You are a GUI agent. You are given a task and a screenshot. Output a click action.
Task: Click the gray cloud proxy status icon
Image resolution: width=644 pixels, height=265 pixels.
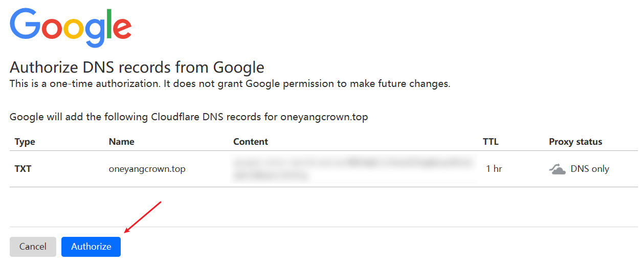click(557, 169)
